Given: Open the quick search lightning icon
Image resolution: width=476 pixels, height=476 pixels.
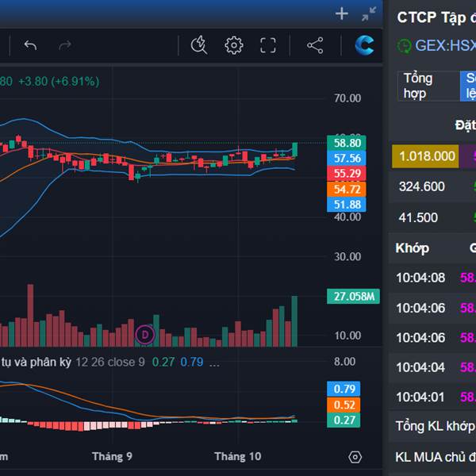Looking at the screenshot, I should click(199, 45).
